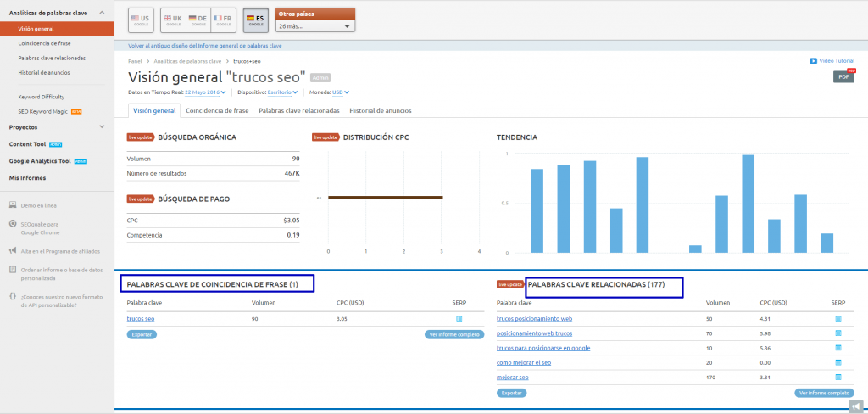
Task: Select the DE Google database
Action: (198, 20)
